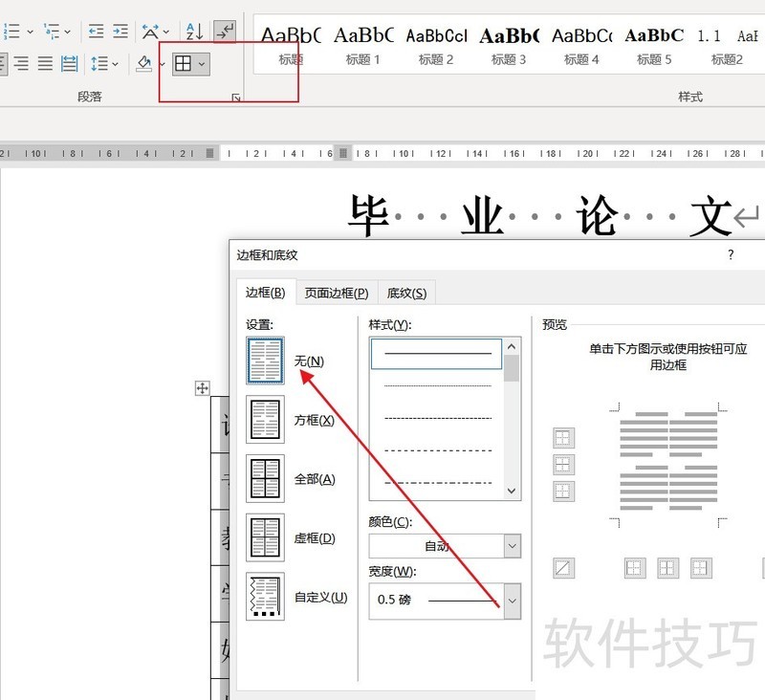Image resolution: width=765 pixels, height=700 pixels.
Task: Choose the 全部 (All) border setting
Action: (266, 479)
